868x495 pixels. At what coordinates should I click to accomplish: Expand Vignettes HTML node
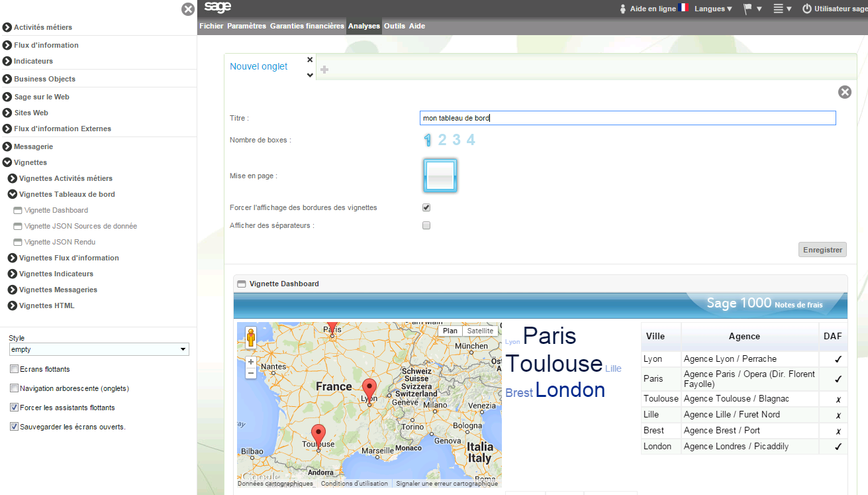(13, 305)
